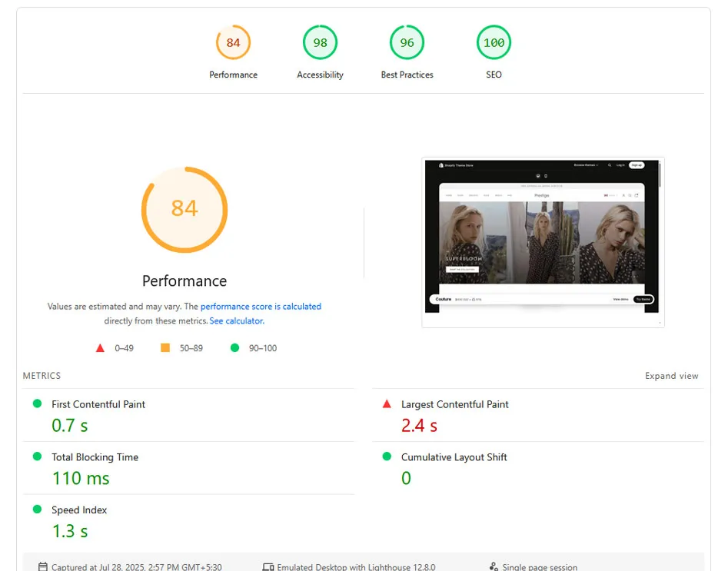Click the Largest Contentful Paint 2.4 s value
The image size is (728, 571).
[x=419, y=425]
